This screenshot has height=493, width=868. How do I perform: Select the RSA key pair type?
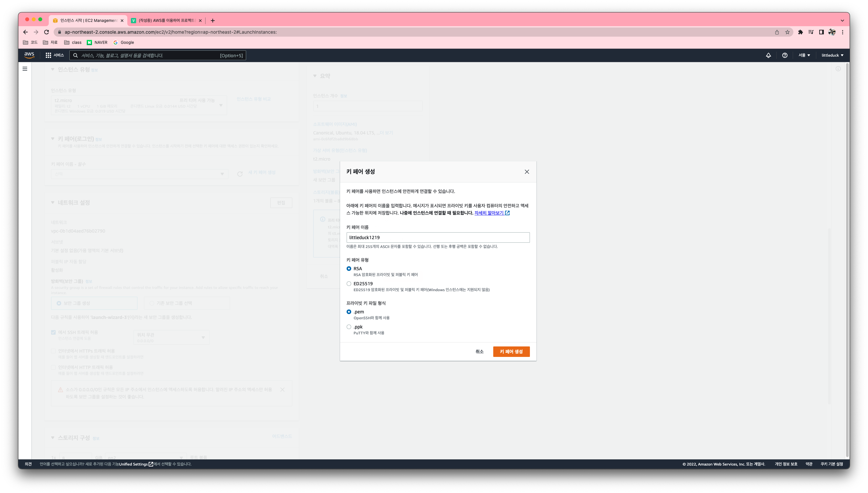349,269
